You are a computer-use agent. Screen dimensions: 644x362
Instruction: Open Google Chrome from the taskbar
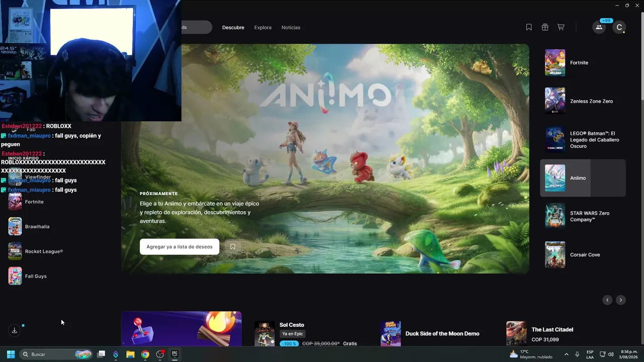point(145,354)
